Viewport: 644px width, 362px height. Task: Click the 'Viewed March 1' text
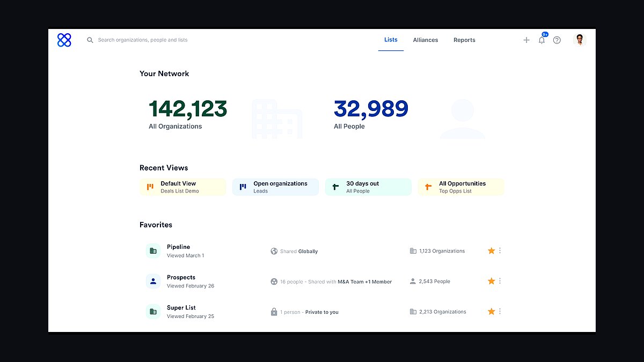[186, 256]
